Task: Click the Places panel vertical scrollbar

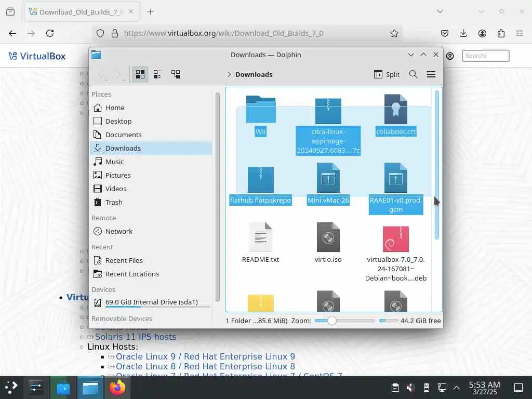Action: (x=218, y=197)
